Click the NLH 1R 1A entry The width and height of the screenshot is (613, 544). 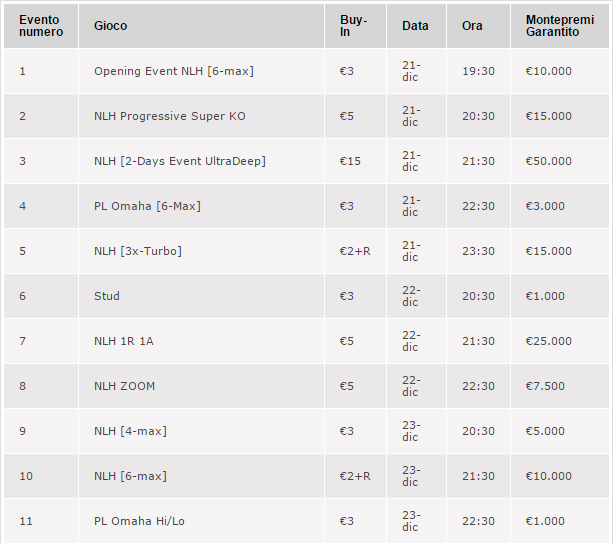(x=124, y=341)
